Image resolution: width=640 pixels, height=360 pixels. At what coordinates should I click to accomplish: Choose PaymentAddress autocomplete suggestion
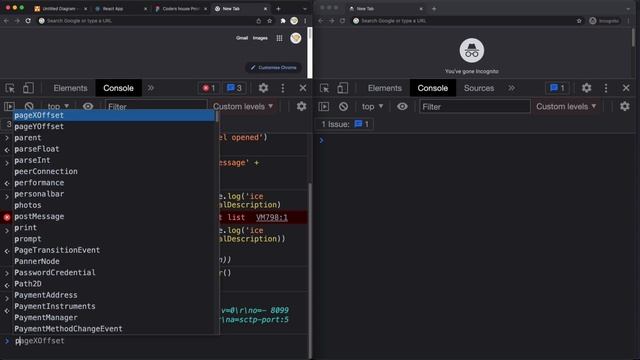coord(114,295)
